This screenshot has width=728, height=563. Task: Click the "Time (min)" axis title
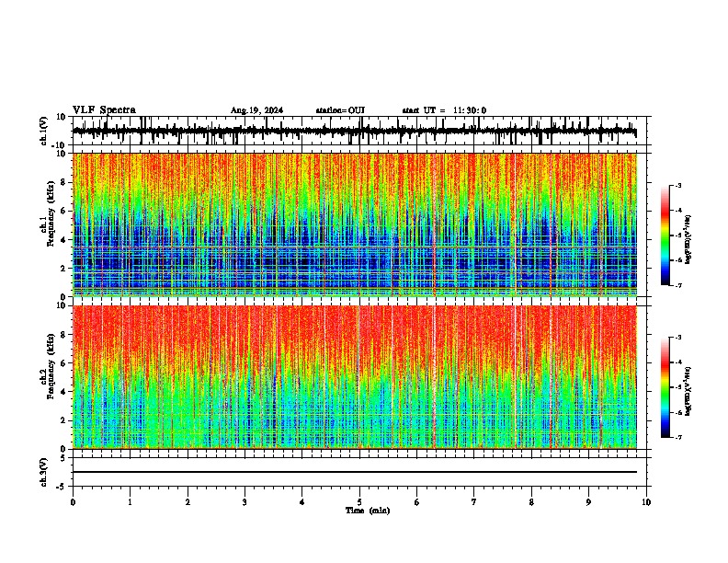click(368, 511)
